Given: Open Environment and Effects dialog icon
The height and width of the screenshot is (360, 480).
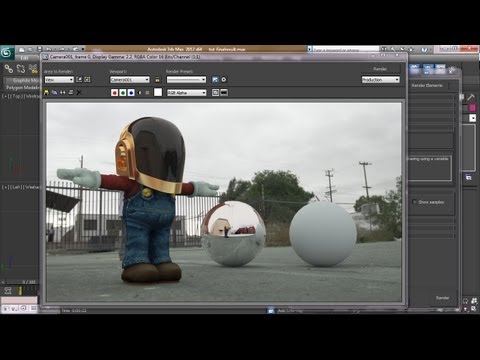Looking at the screenshot, I should [224, 79].
